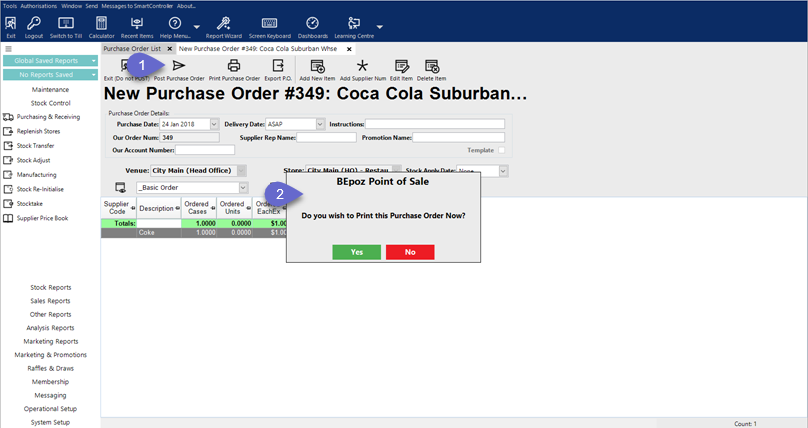Switch to the Purchase Order List tab
This screenshot has width=808, height=428.
[132, 48]
